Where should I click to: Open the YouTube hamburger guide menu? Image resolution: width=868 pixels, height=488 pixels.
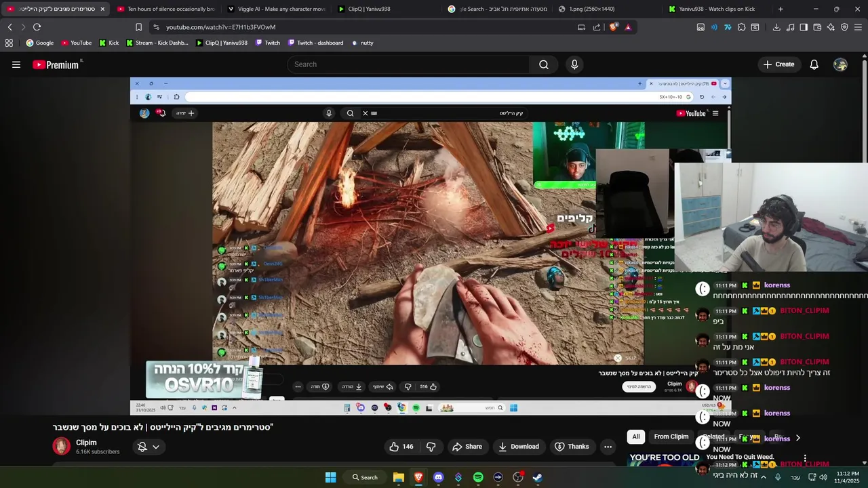pos(16,64)
